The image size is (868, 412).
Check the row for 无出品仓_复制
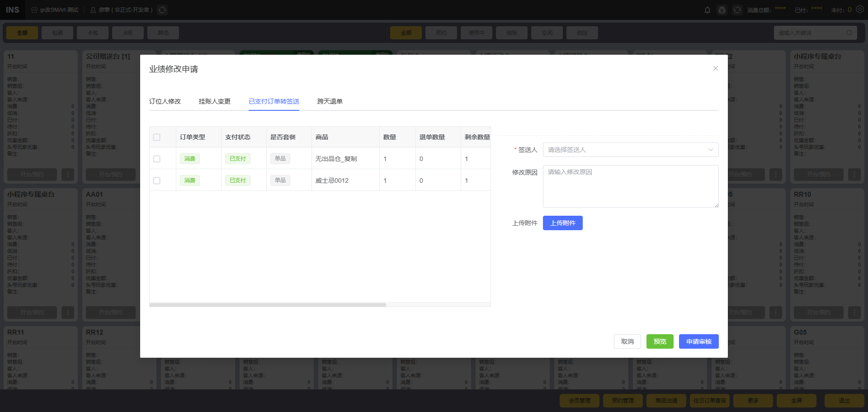click(157, 159)
